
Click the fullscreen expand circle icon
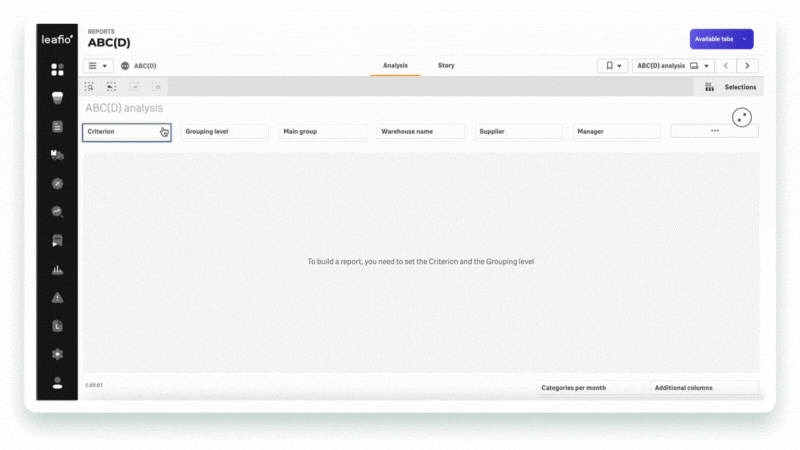tap(741, 117)
